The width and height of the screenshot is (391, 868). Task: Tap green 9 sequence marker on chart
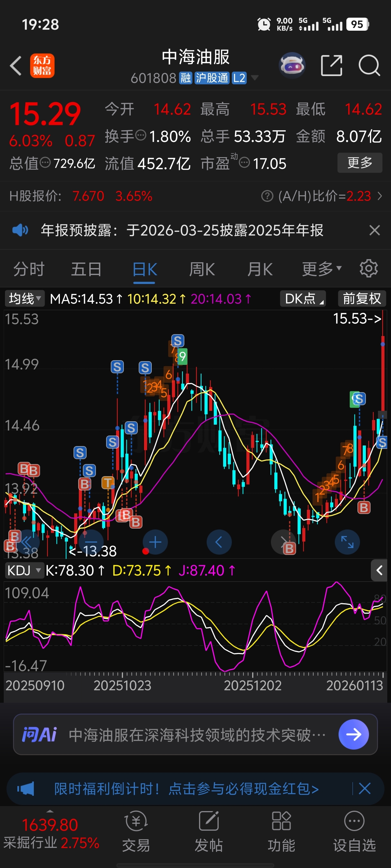[x=182, y=356]
